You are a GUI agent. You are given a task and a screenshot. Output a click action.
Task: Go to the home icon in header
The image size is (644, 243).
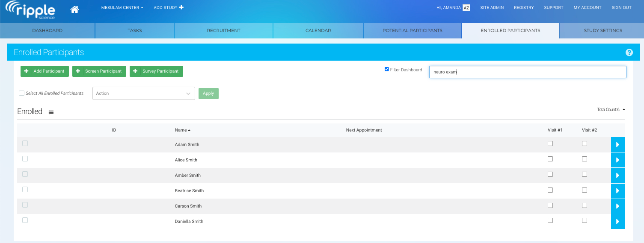coord(74,9)
